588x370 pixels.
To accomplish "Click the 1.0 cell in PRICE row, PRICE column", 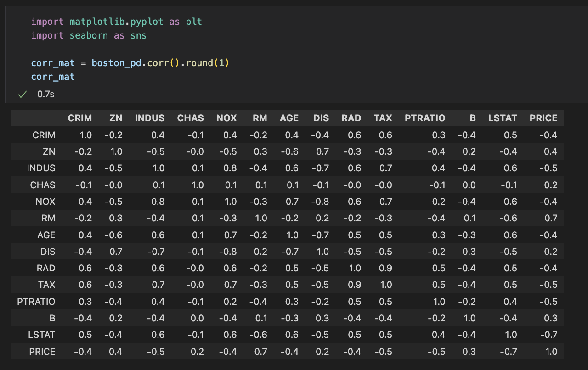I will click(x=551, y=352).
